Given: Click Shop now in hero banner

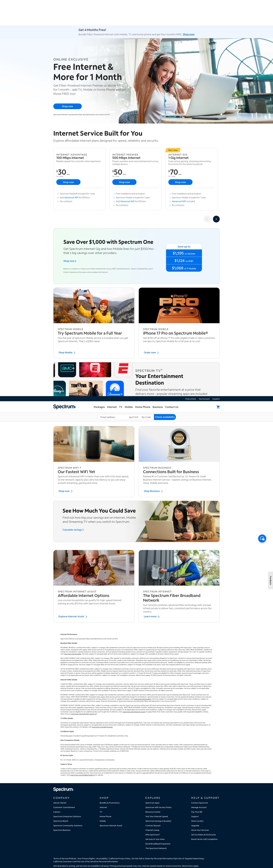Looking at the screenshot, I should pos(67,106).
